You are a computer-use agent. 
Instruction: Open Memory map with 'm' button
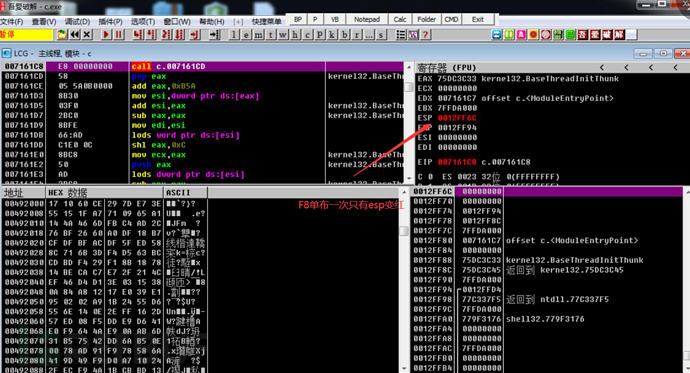(x=259, y=34)
